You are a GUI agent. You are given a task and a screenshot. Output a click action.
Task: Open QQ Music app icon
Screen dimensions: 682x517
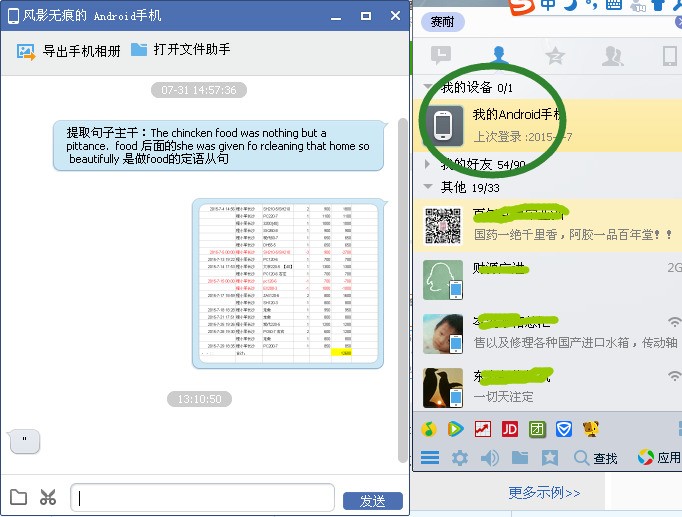pyautogui.click(x=429, y=429)
